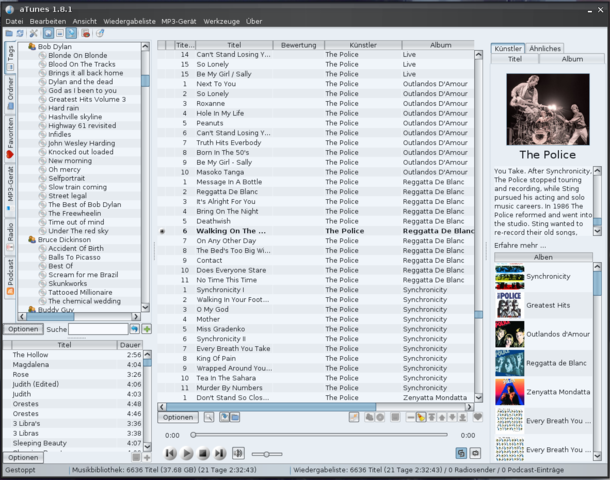
Task: Toggle shuffle mode button
Action: pos(461,453)
